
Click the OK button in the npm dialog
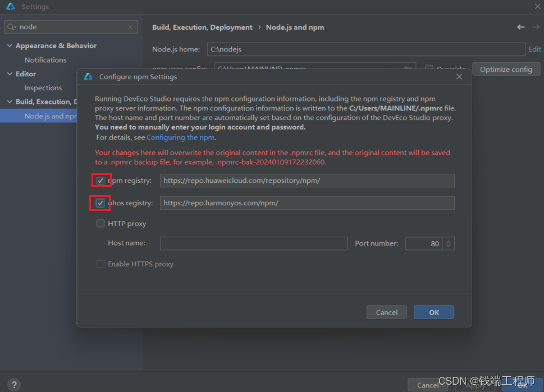click(x=433, y=312)
